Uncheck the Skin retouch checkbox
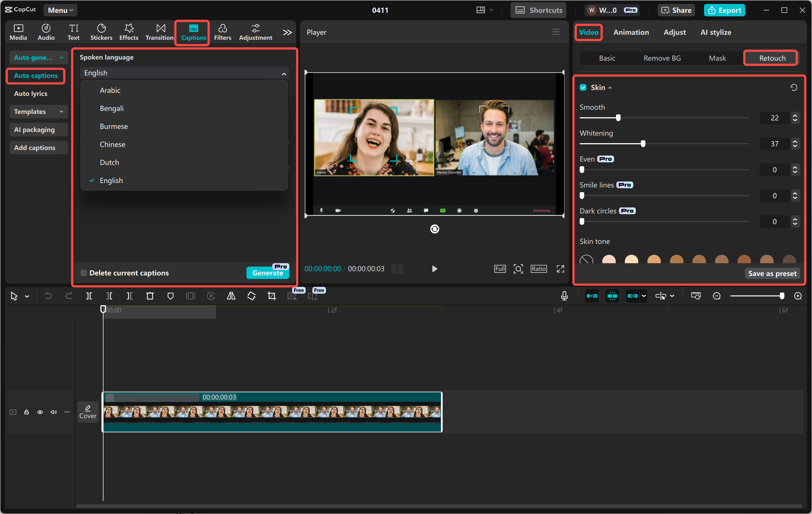Viewport: 812px width, 514px height. pyautogui.click(x=583, y=87)
